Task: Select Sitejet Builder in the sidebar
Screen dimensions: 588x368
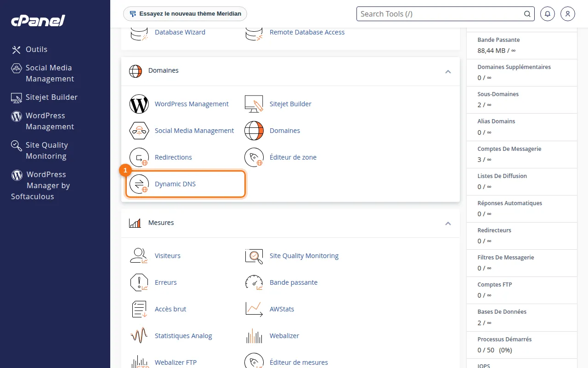Action: (45, 97)
